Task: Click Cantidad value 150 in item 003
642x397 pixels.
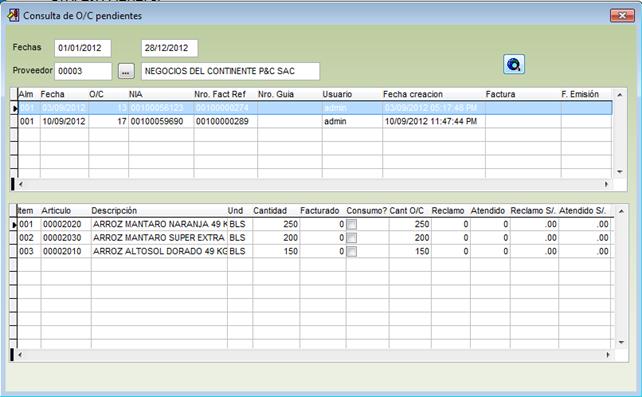Action: click(x=276, y=251)
